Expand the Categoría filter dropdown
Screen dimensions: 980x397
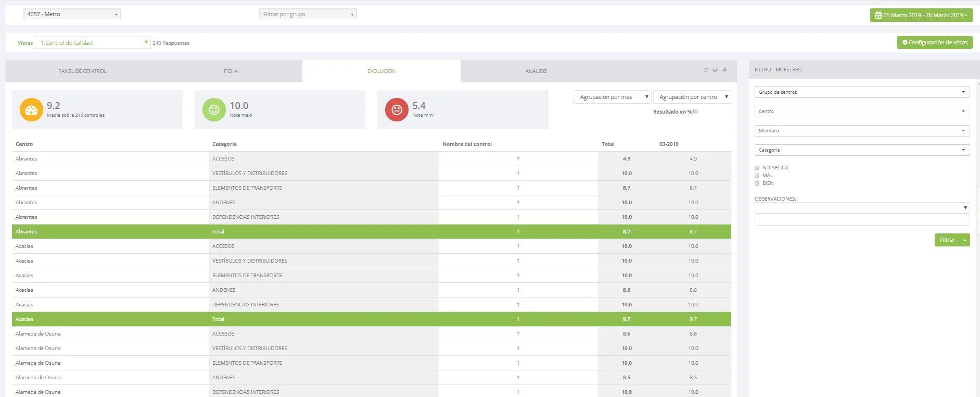coord(862,150)
